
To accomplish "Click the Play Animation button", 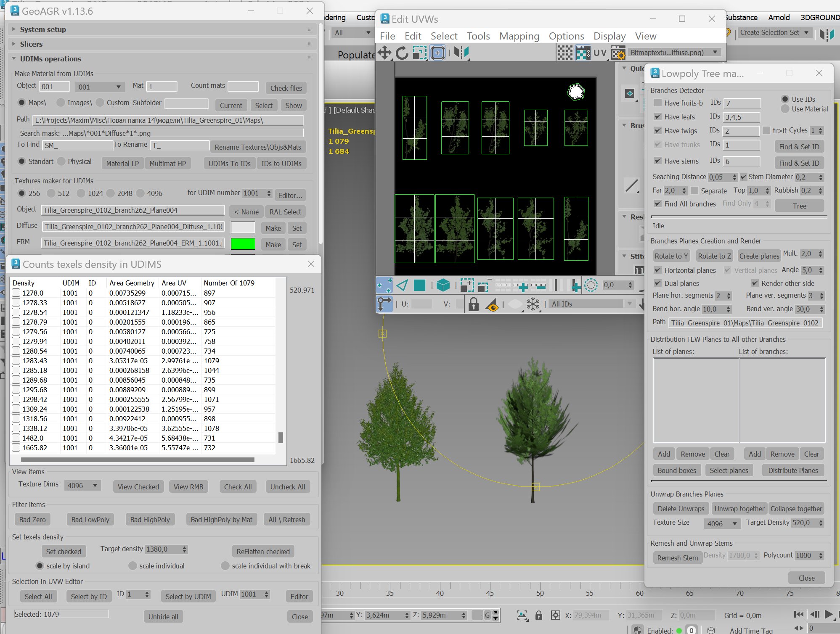I will point(828,614).
